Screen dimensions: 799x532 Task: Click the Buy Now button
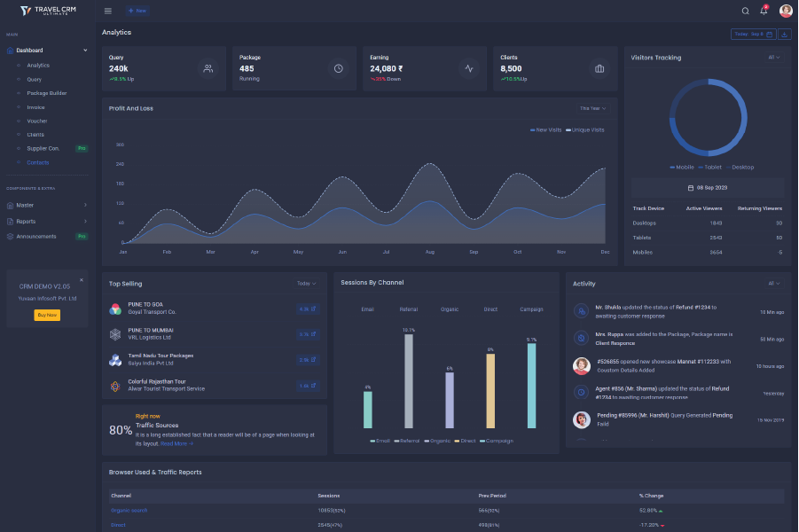tap(47, 315)
